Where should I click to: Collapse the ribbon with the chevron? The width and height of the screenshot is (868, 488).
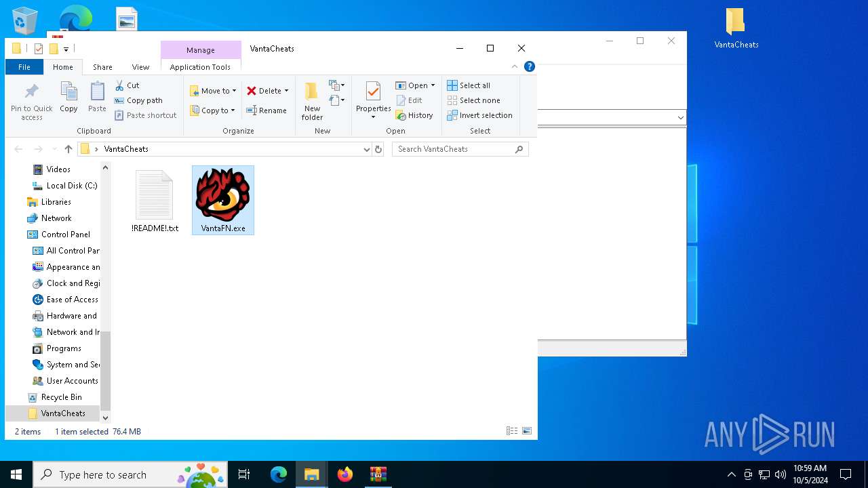(515, 66)
